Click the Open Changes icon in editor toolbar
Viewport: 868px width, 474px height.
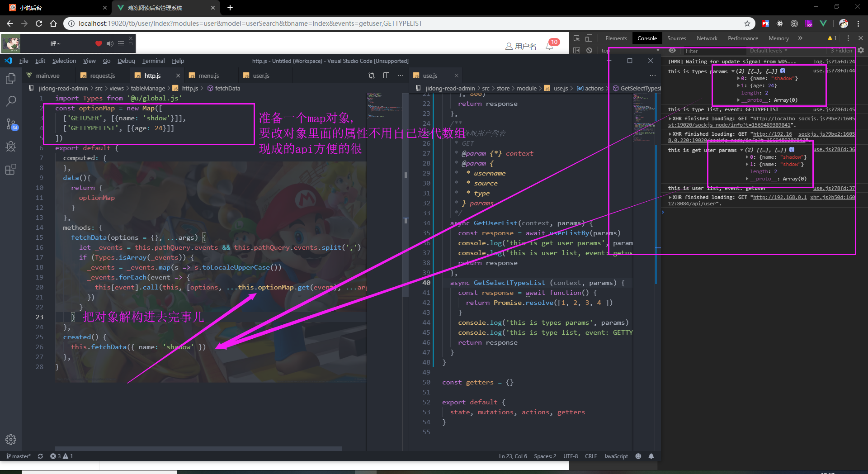coord(372,76)
